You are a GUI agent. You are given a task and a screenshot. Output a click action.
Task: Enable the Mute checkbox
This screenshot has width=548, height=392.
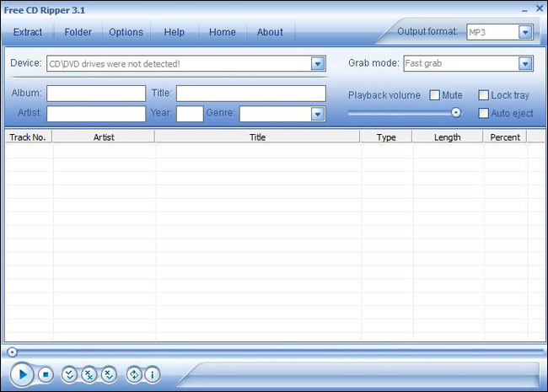(435, 95)
